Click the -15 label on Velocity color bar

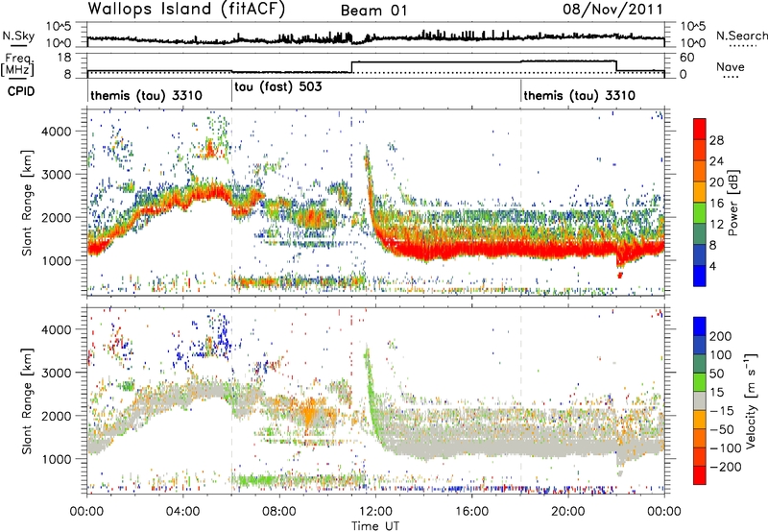pos(722,412)
